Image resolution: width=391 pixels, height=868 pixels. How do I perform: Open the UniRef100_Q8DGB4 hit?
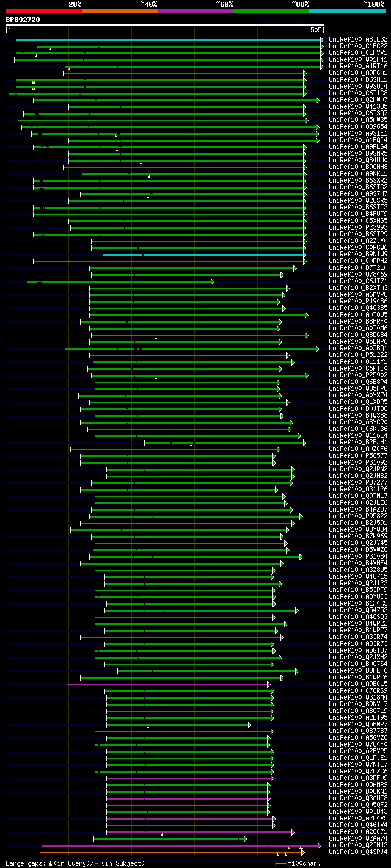click(x=358, y=335)
